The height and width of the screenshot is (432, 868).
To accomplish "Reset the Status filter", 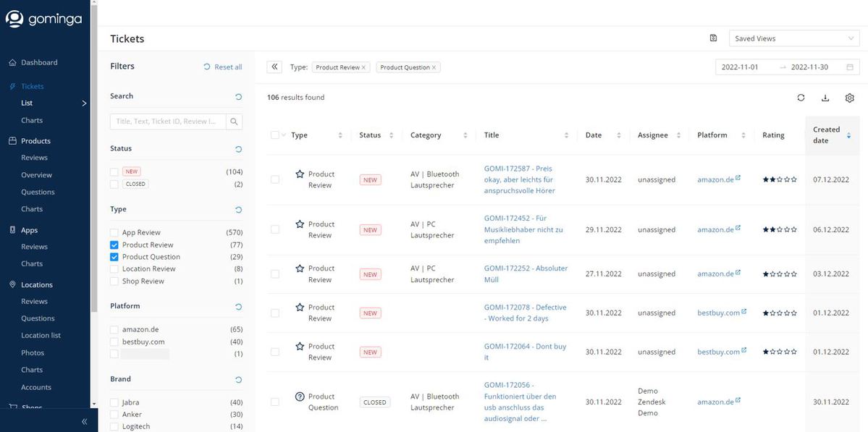I will pyautogui.click(x=238, y=148).
